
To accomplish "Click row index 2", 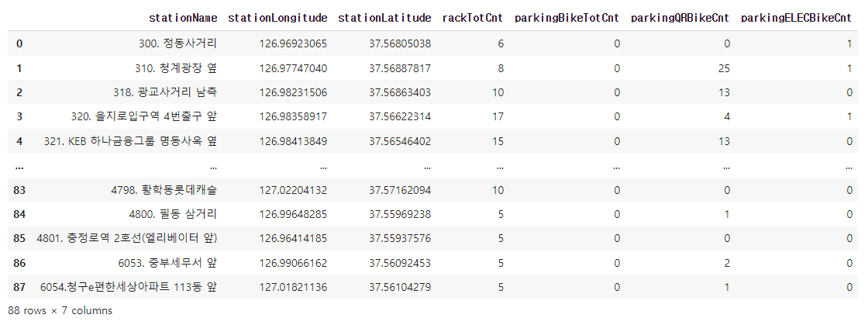I will pos(19,92).
